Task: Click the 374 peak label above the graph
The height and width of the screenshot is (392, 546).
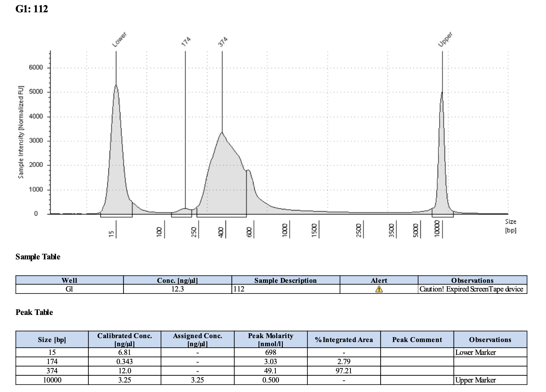Action: pyautogui.click(x=223, y=42)
